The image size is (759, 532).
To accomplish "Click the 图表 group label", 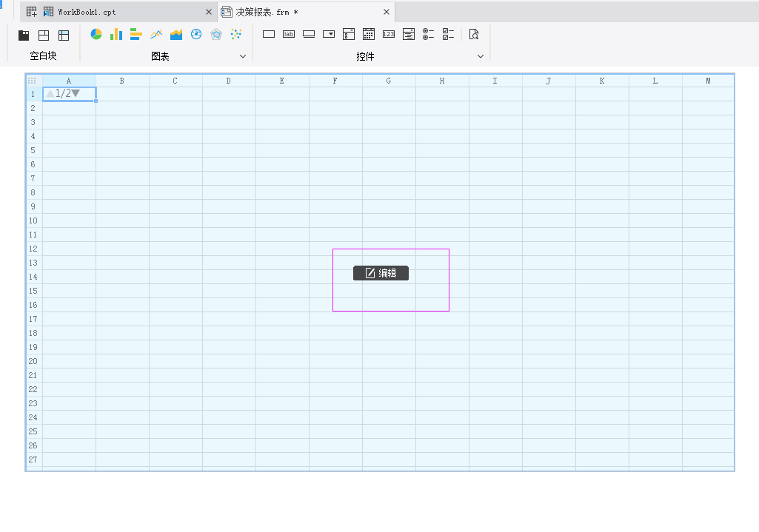I will coord(160,56).
